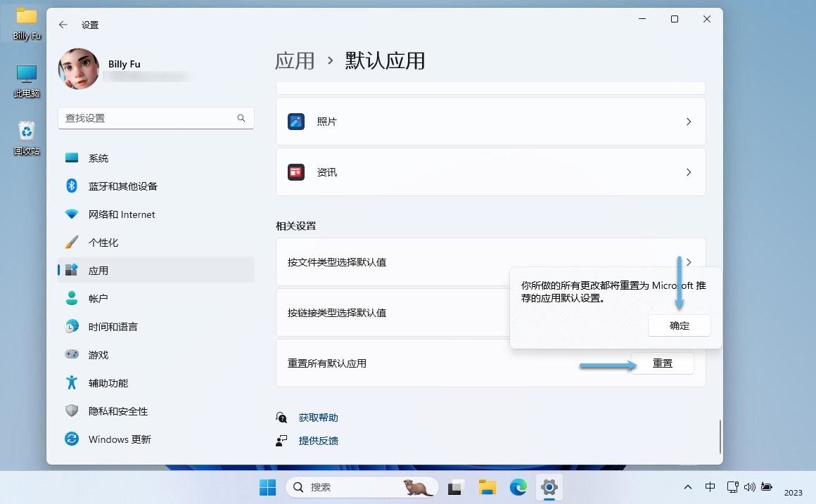The height and width of the screenshot is (504, 816).
Task: Open Microsoft Edge from taskbar
Action: pyautogui.click(x=518, y=487)
